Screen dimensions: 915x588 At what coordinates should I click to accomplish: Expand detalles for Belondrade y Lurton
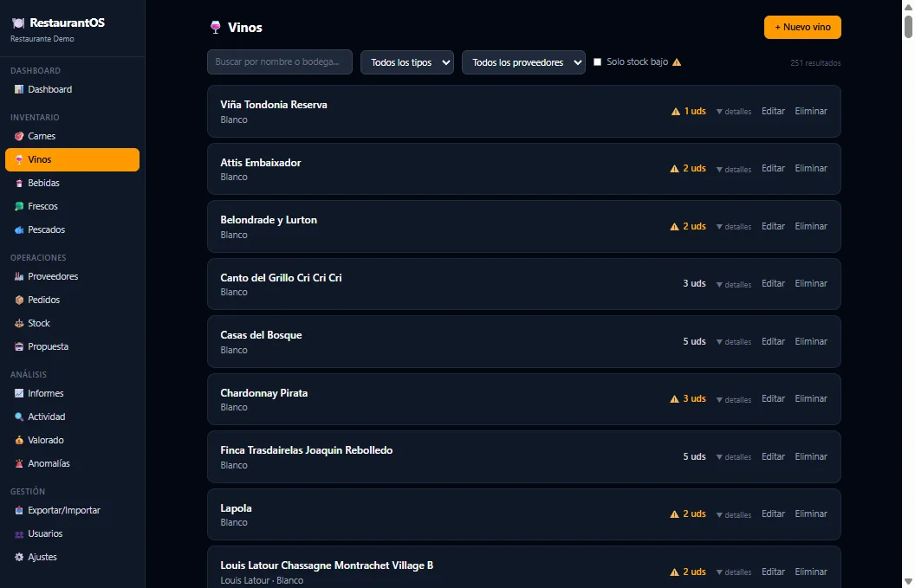click(734, 226)
